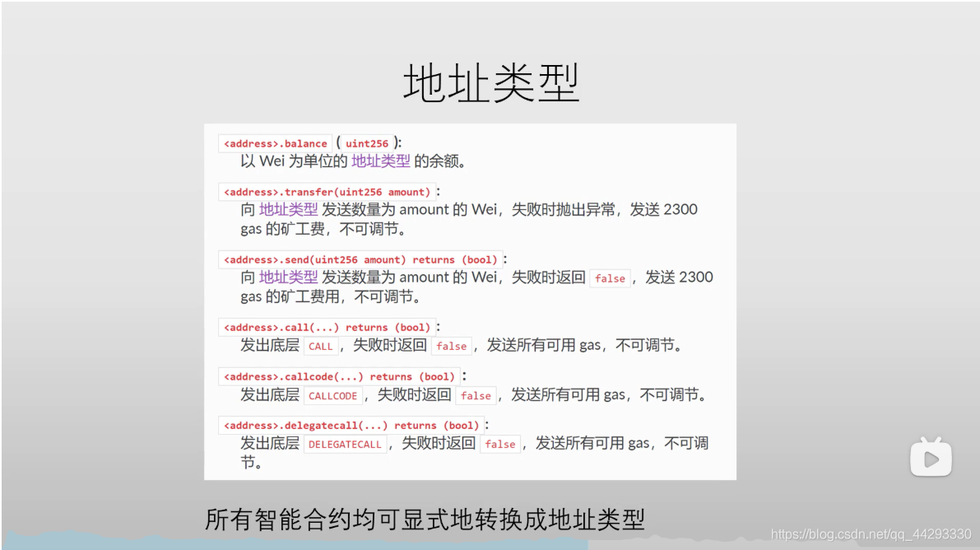Click the false badge in the call section
Image resolution: width=980 pixels, height=550 pixels.
pyautogui.click(x=451, y=346)
